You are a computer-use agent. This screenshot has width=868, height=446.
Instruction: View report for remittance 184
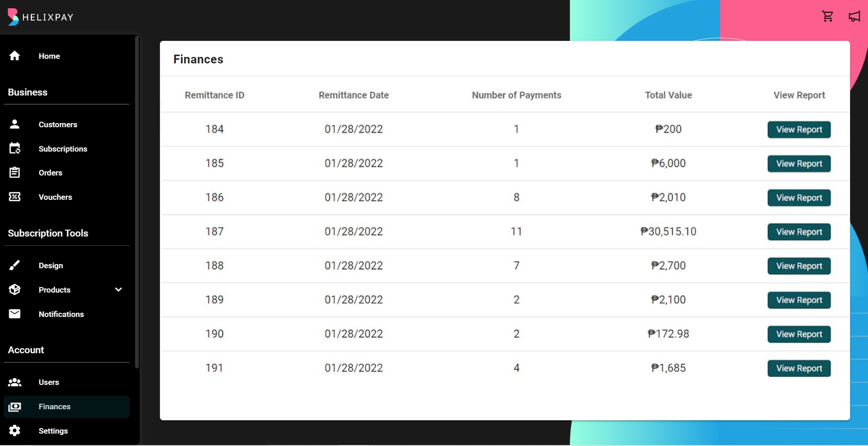pos(799,129)
